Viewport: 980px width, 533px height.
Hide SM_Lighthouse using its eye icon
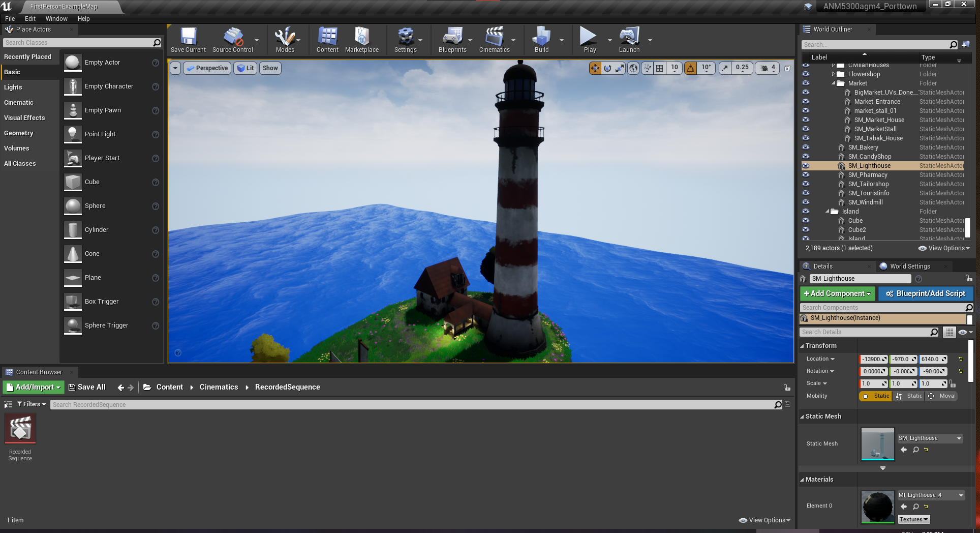click(x=806, y=166)
